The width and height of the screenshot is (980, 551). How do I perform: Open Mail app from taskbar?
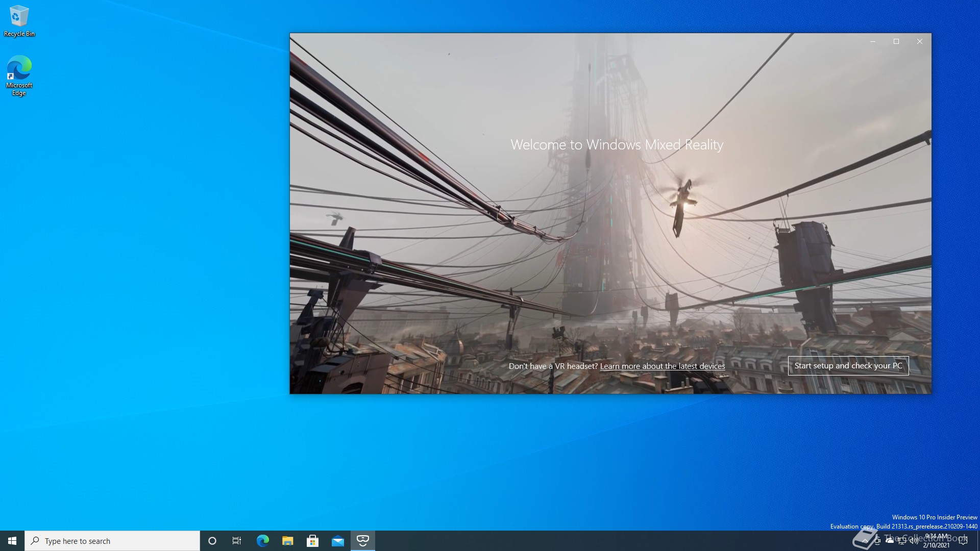pyautogui.click(x=337, y=541)
